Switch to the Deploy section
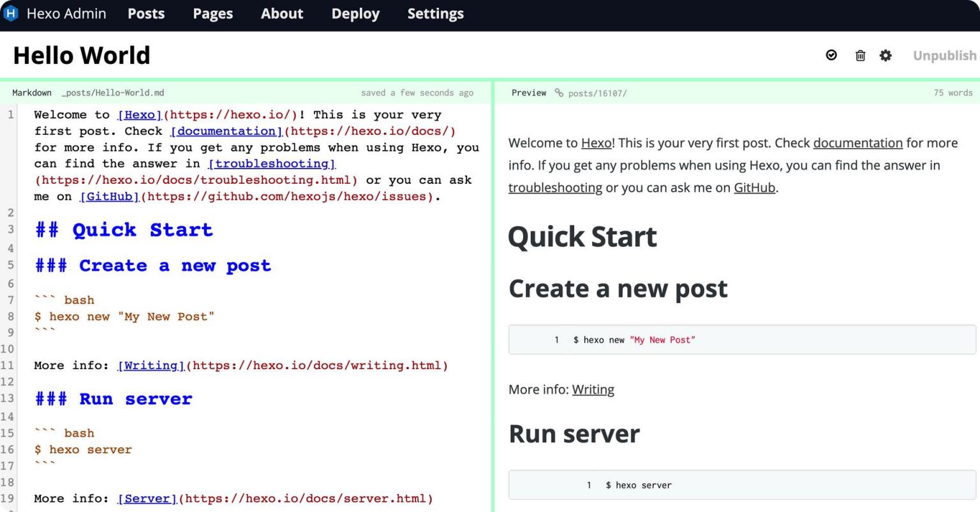 pyautogui.click(x=355, y=13)
